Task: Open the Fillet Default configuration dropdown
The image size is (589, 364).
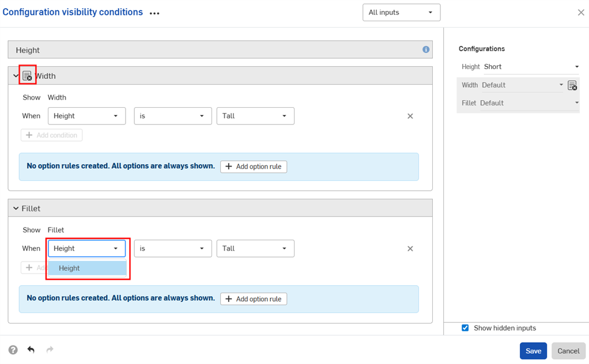Action: coord(529,103)
